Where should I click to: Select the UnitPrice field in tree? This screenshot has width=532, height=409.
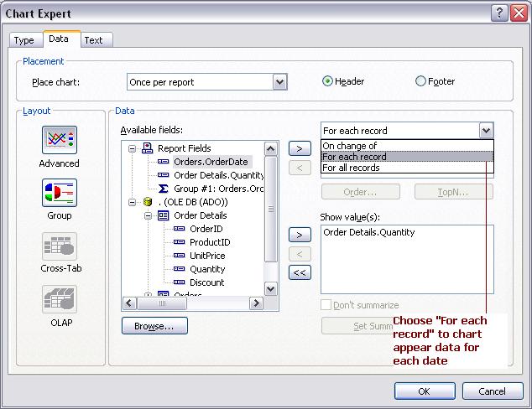(x=207, y=256)
